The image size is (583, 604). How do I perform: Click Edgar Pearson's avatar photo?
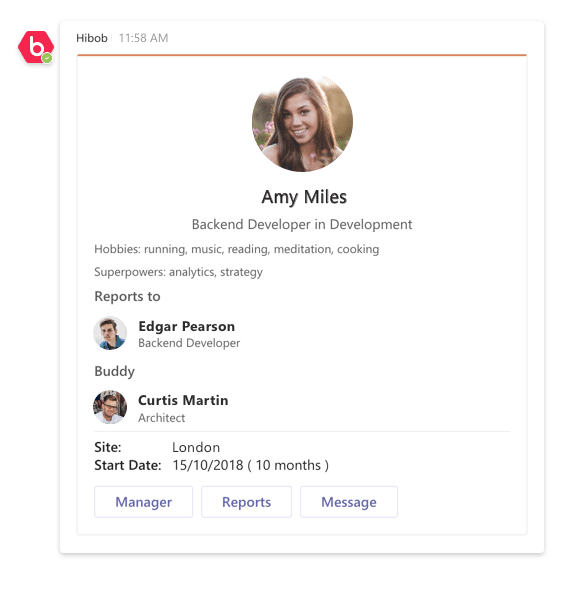pos(110,333)
